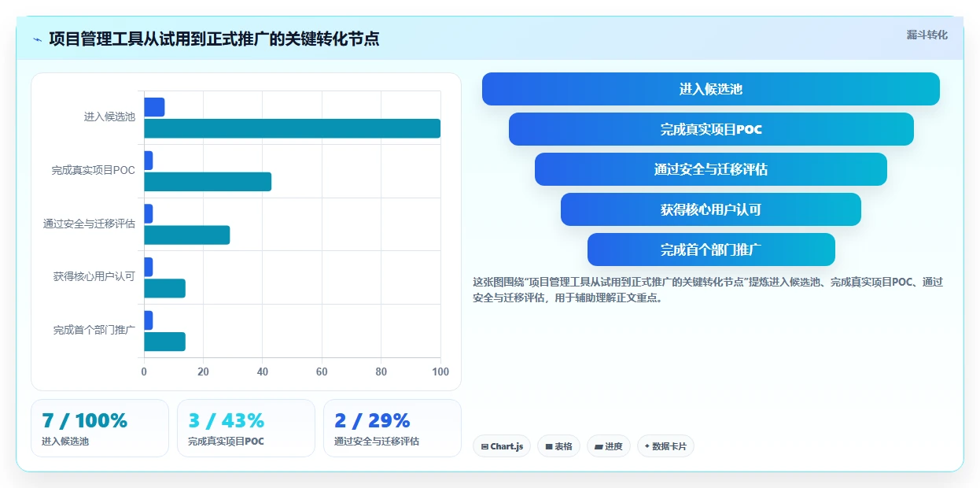980x488 pixels.
Task: Click the teal bar for 获得核心用户认可
Action: coord(164,288)
